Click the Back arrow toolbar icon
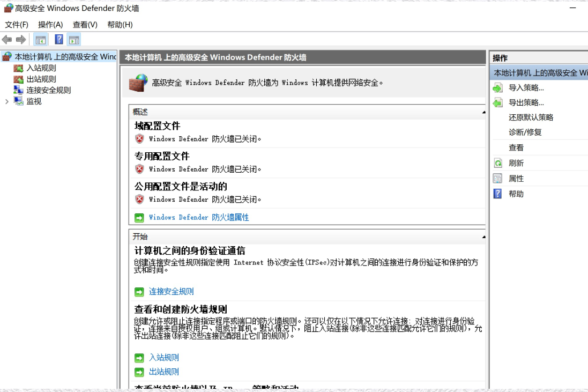588x392 pixels. 7,39
